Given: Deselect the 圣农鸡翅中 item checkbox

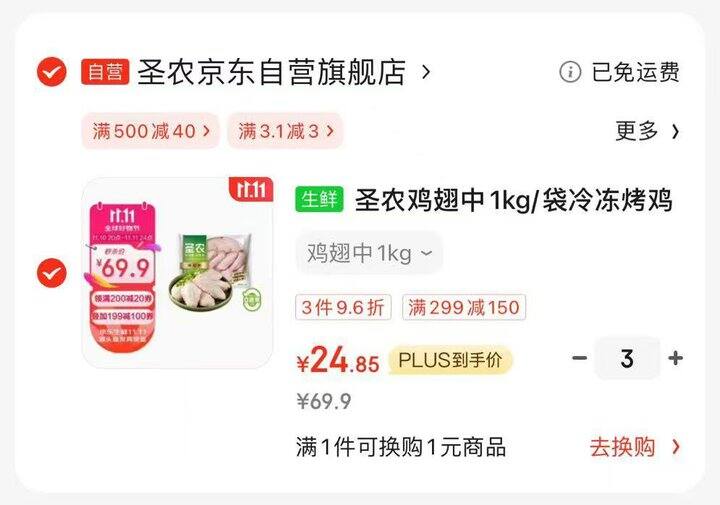Looking at the screenshot, I should point(51,273).
